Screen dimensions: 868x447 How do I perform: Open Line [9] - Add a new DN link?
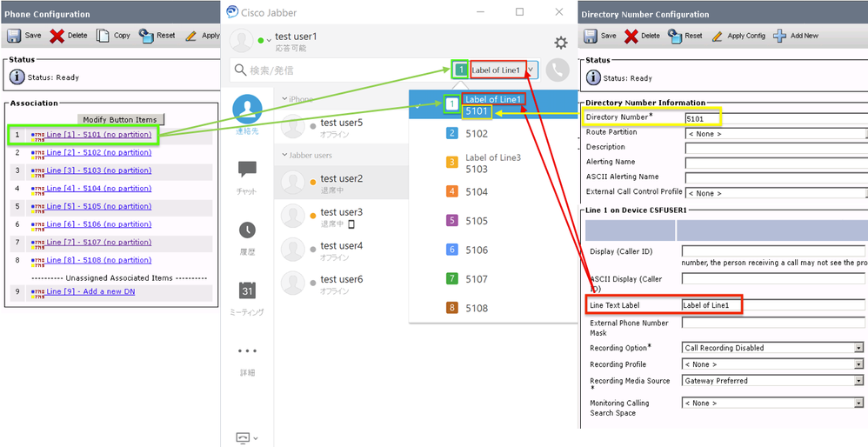point(90,291)
